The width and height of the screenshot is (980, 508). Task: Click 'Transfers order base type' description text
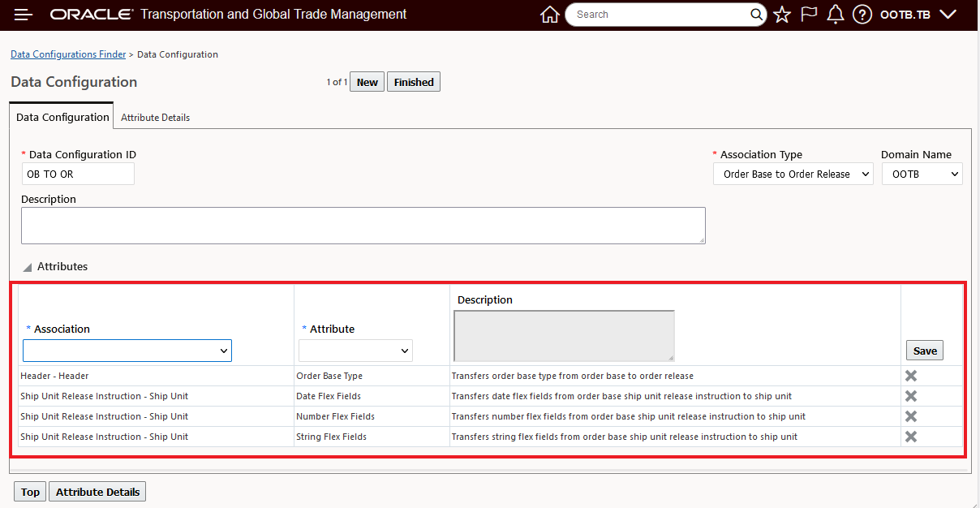[x=573, y=376]
